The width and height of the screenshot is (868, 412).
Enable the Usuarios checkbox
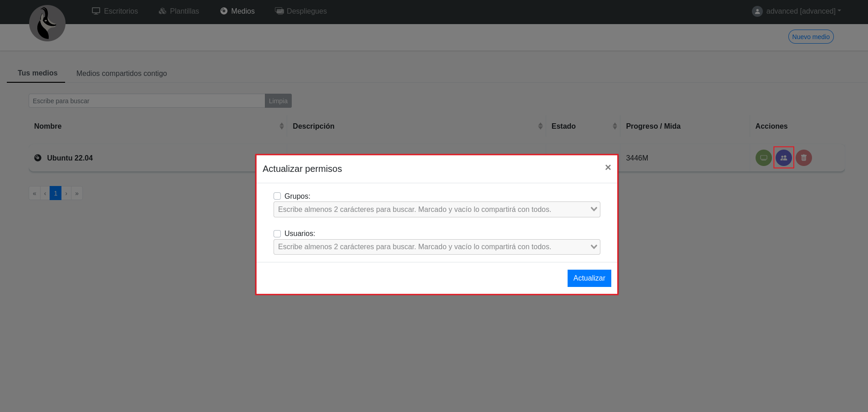pos(277,233)
